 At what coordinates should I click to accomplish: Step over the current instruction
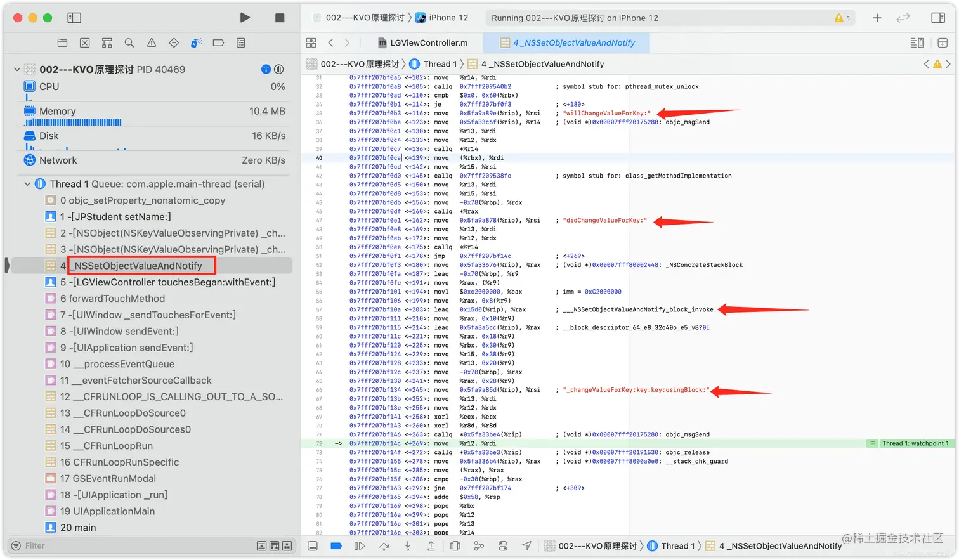(384, 546)
